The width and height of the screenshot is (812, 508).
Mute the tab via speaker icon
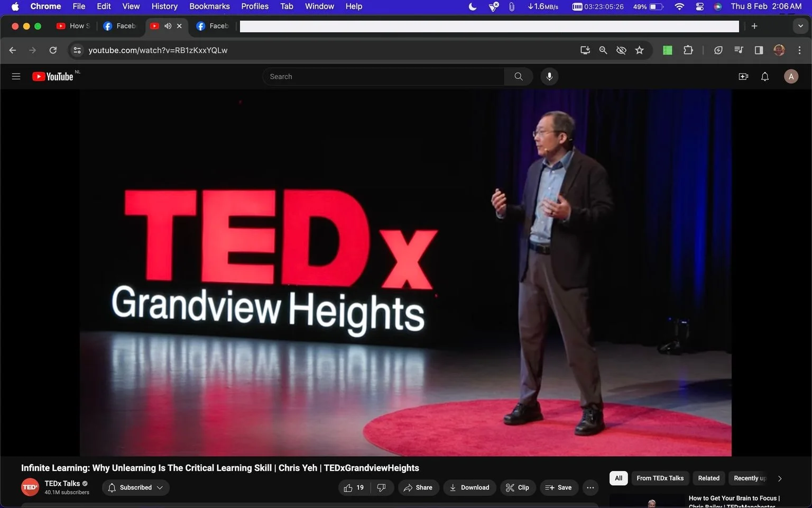pyautogui.click(x=168, y=25)
